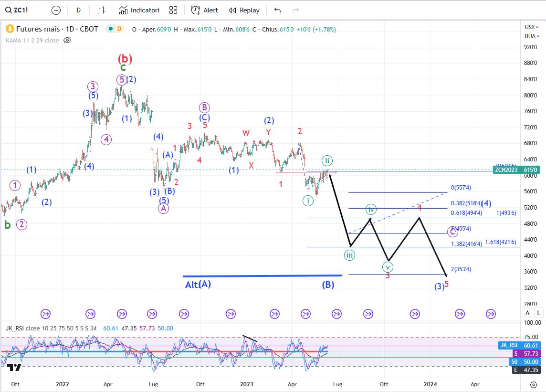
Task: Click the +10'6 (+1.78%) change value
Action: tap(316, 30)
